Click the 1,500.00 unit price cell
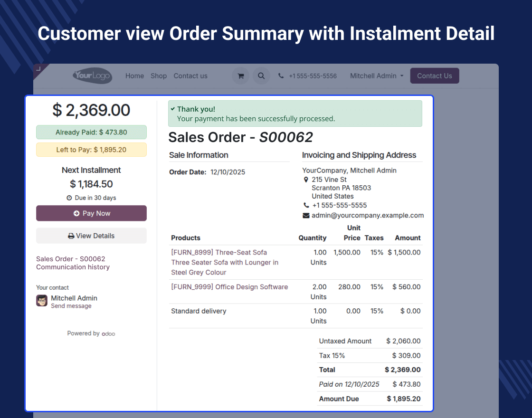 347,252
